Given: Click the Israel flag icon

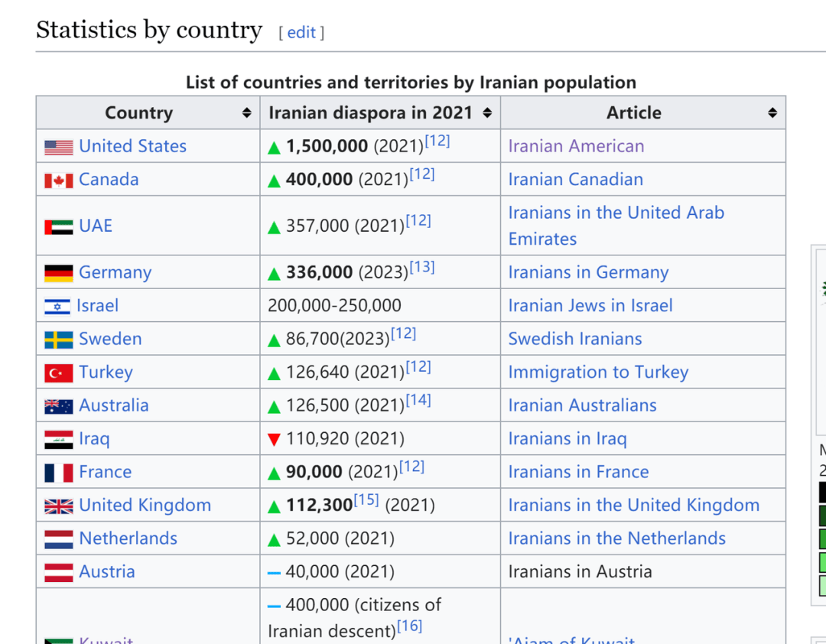Looking at the screenshot, I should click(57, 307).
